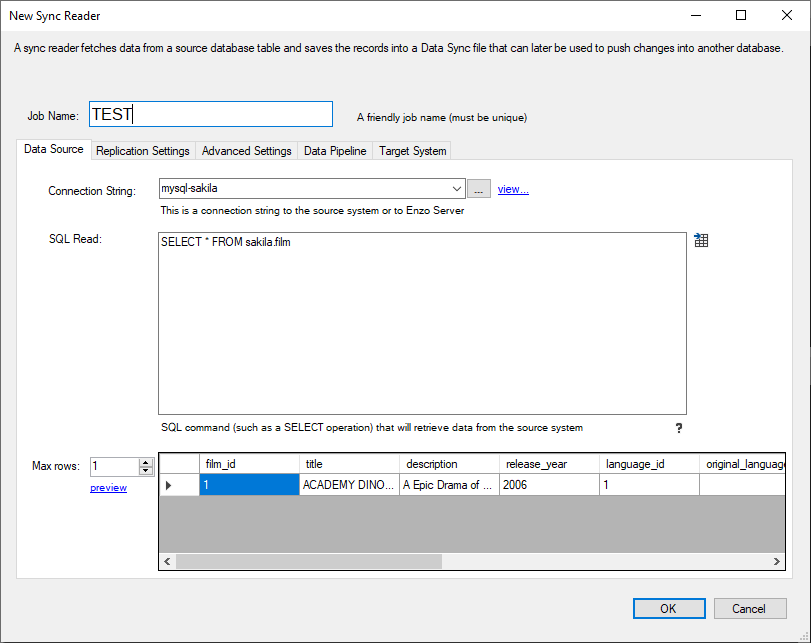Click the grid's scroll right arrow
This screenshot has width=811, height=643.
(x=776, y=561)
